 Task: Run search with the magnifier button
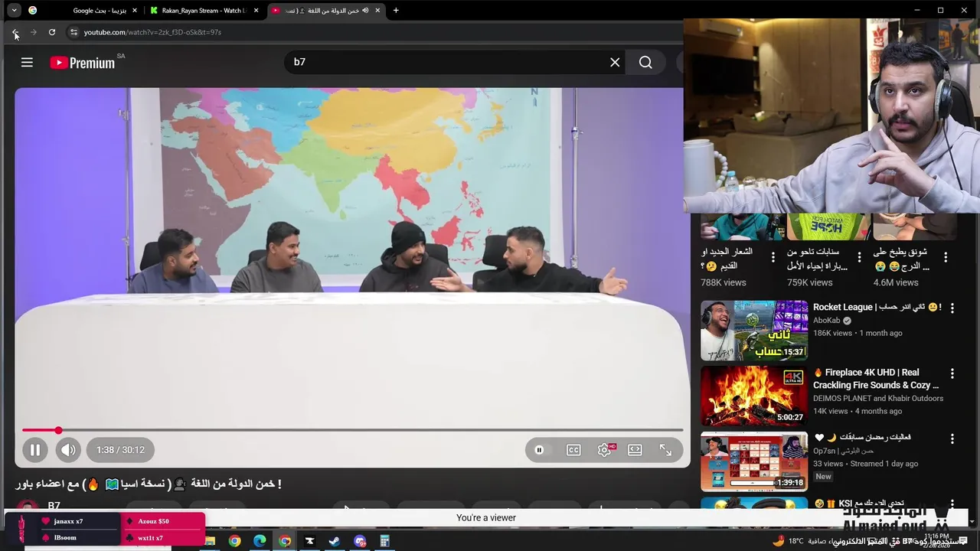[x=645, y=63]
